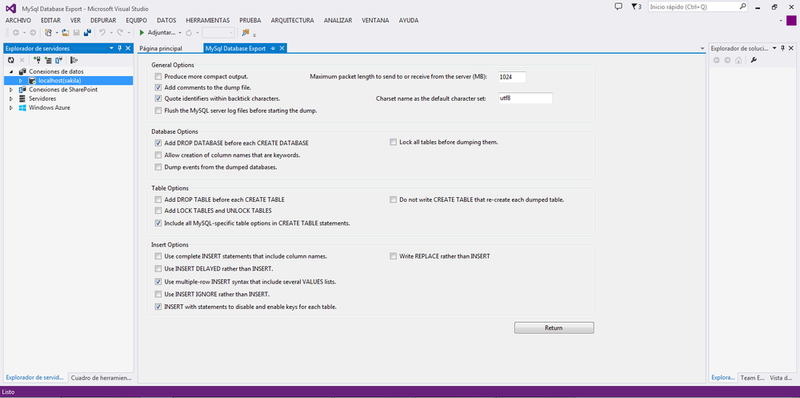This screenshot has height=398, width=800.
Task: Close the Explorador de servidores panel
Action: point(128,48)
